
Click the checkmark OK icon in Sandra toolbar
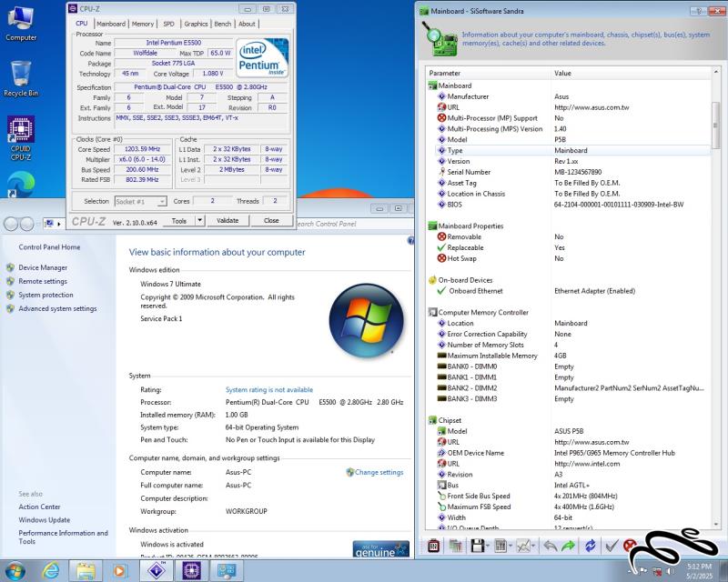[612, 546]
